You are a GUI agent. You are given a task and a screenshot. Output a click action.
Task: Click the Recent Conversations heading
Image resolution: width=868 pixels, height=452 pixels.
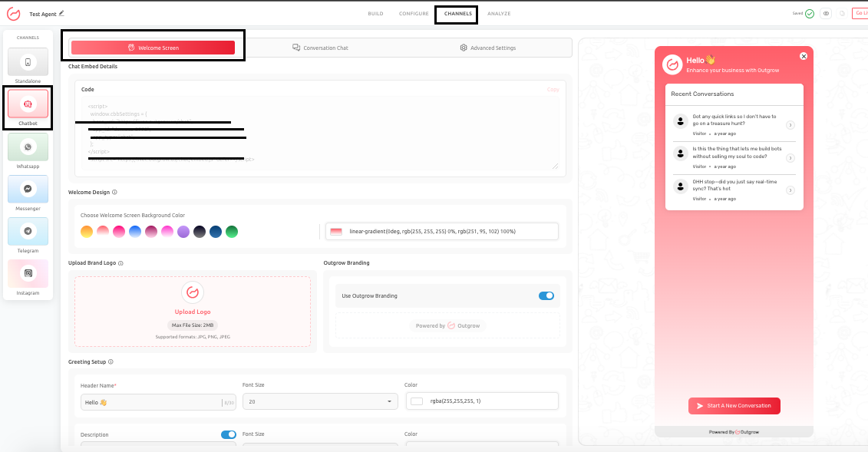pos(702,94)
